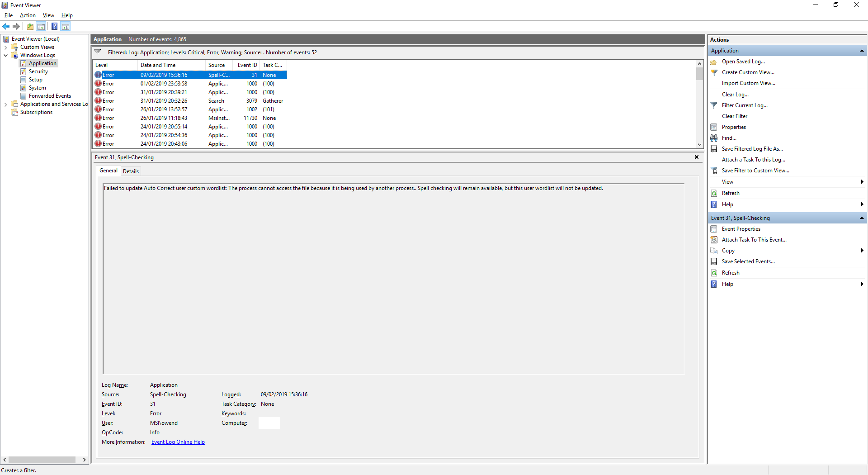Expand the Custom Views tree node
Viewport: 868px width, 475px height.
coord(5,47)
